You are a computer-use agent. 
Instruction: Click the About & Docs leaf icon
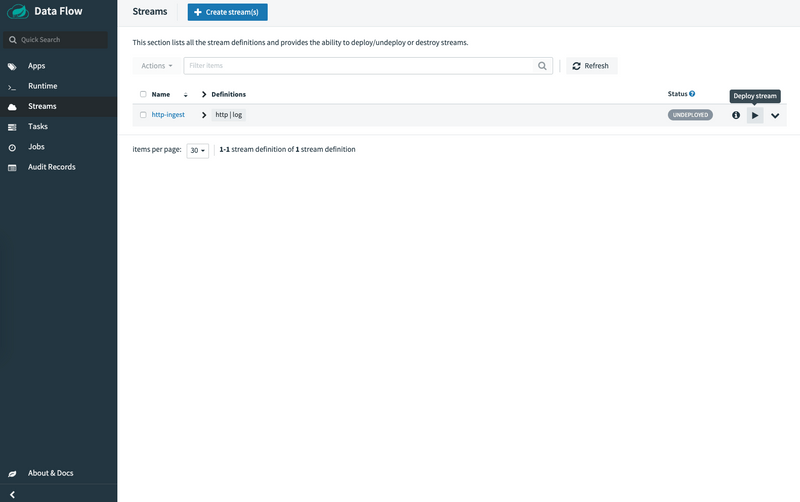click(12, 474)
